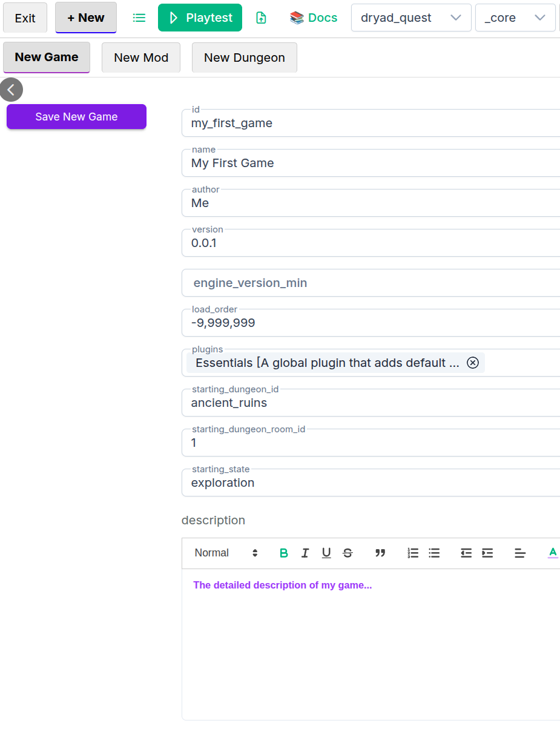
Task: Insert a blockquote in the description
Action: [380, 553]
